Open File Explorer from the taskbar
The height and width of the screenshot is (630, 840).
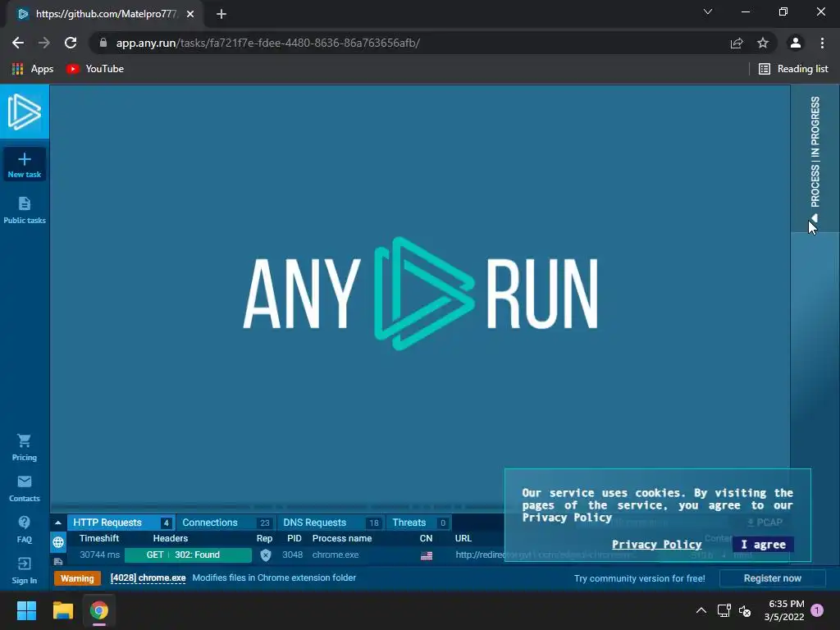point(62,610)
